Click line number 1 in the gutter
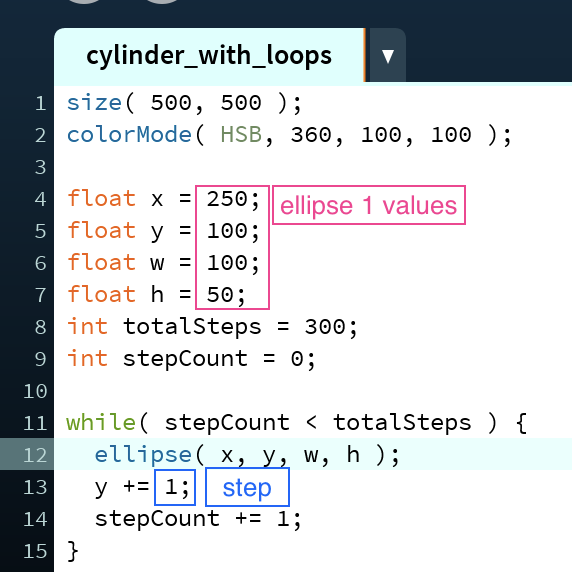572x572 pixels. [41, 103]
